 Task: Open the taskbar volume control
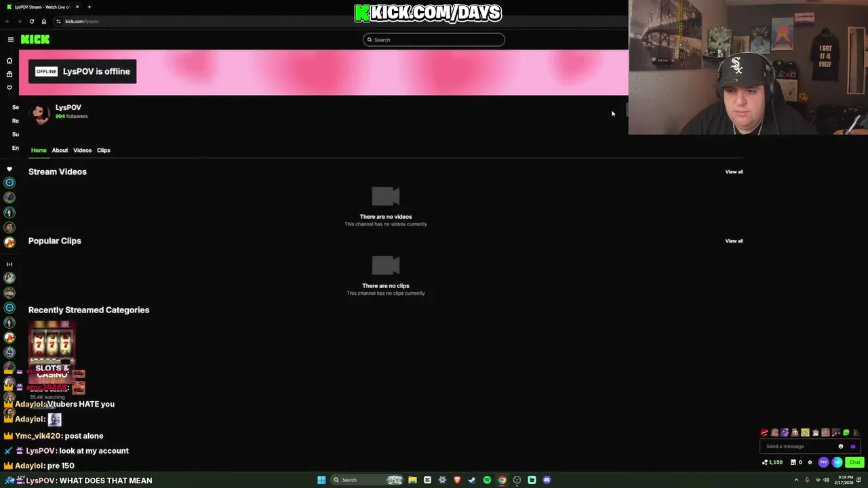pos(826,480)
